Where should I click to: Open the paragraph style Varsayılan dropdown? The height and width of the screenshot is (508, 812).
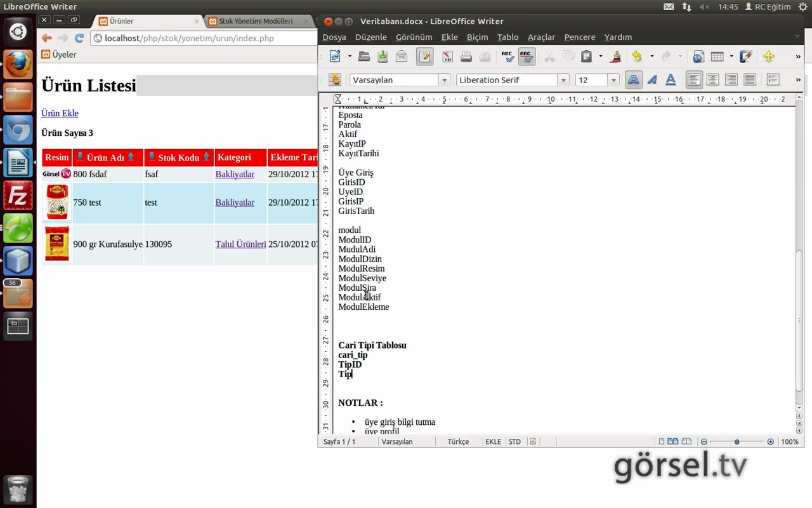pyautogui.click(x=445, y=80)
